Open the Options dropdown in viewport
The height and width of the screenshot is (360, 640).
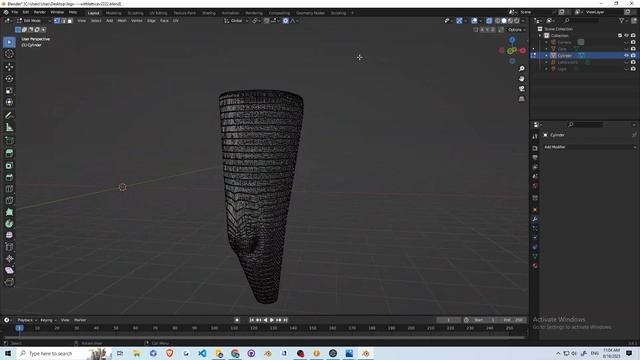(x=516, y=30)
